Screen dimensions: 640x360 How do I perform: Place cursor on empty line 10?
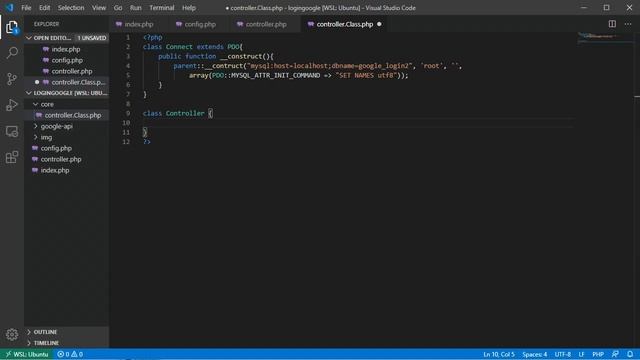[358, 123]
